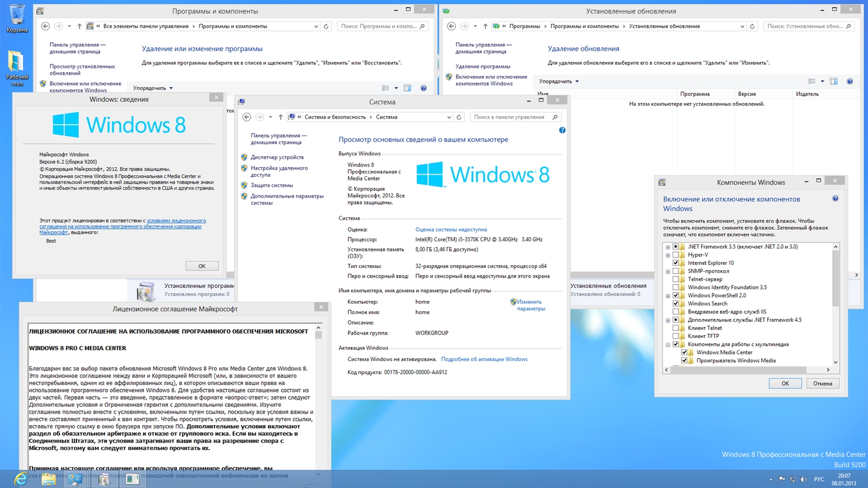Viewport: 868px width, 488px height.
Task: Open File Explorer from the taskbar
Action: click(x=48, y=479)
